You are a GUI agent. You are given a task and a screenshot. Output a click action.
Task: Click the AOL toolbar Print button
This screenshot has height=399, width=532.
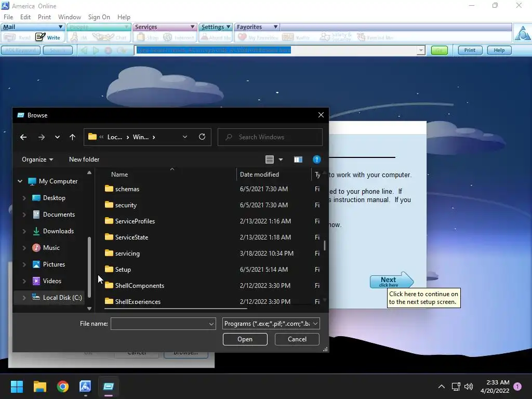coord(470,50)
